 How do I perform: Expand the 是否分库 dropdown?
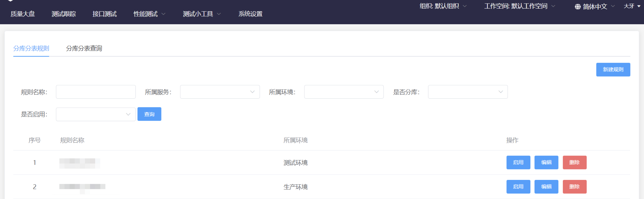tap(468, 92)
